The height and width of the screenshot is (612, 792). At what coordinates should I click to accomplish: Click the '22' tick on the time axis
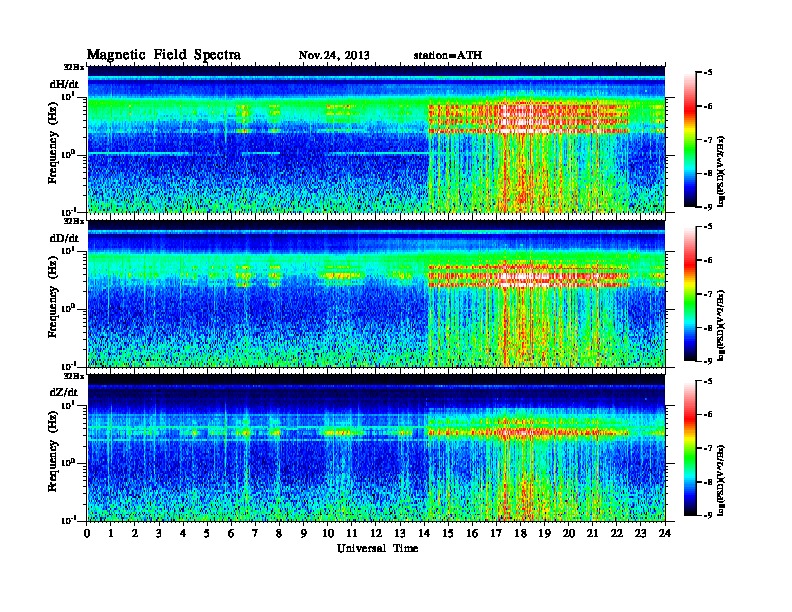[617, 534]
